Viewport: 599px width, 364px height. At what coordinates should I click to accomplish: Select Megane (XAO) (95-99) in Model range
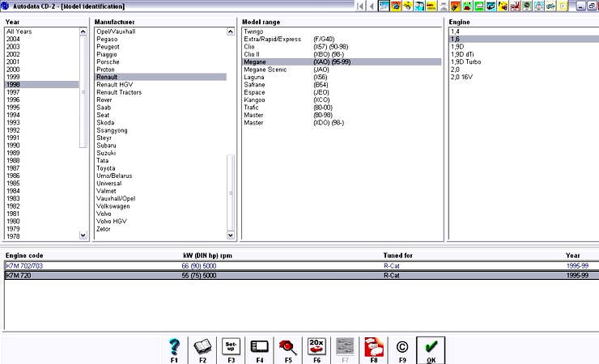342,61
